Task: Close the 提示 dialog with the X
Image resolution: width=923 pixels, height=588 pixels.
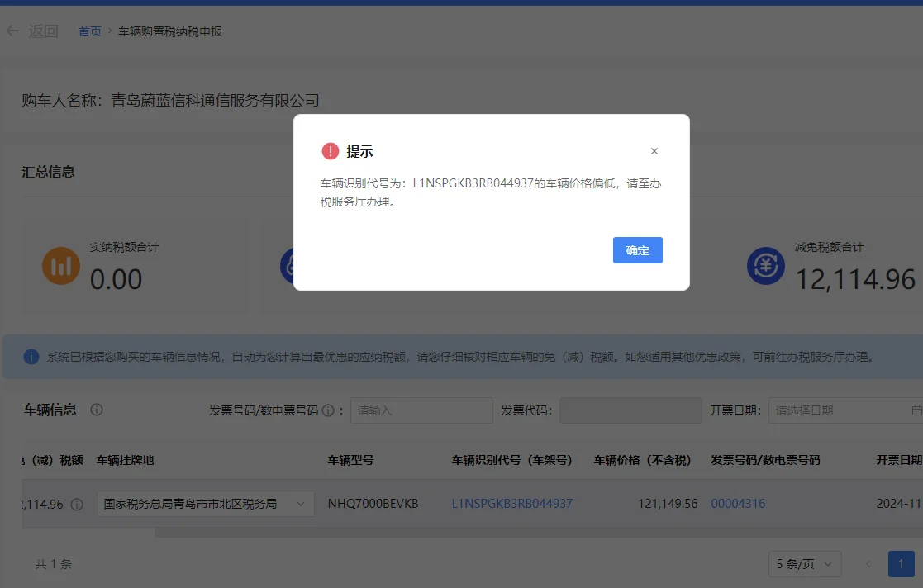Action: (x=654, y=151)
